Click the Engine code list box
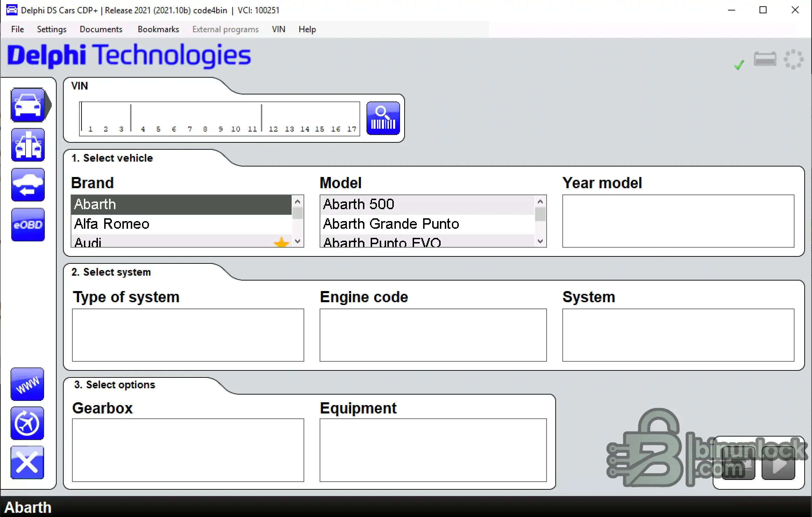Image resolution: width=812 pixels, height=517 pixels. tap(433, 335)
